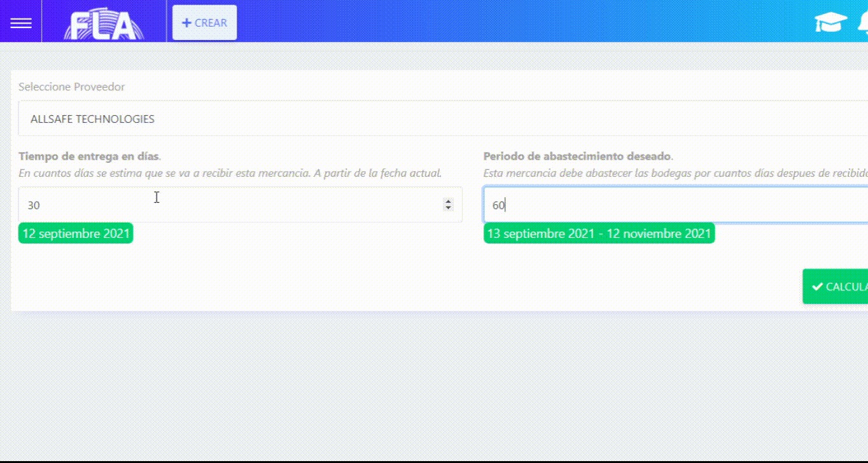This screenshot has width=868, height=463.
Task: Increase delivery days with the up arrow
Action: tap(449, 201)
